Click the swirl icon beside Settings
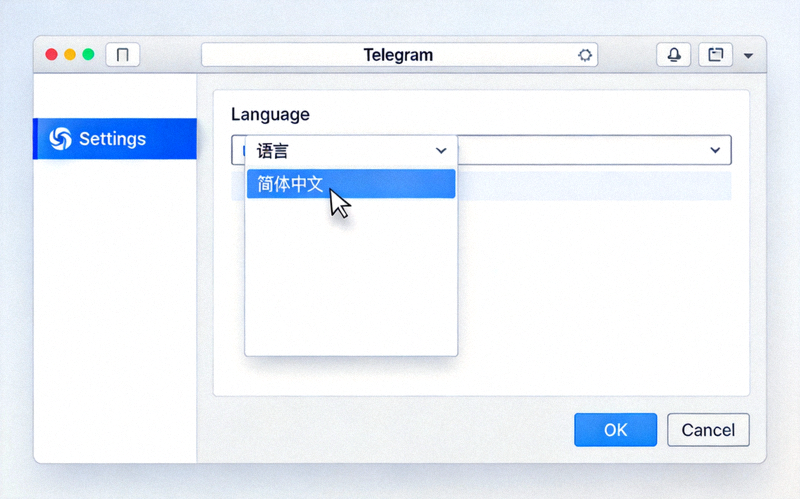Viewport: 800px width, 499px height. pos(61,138)
